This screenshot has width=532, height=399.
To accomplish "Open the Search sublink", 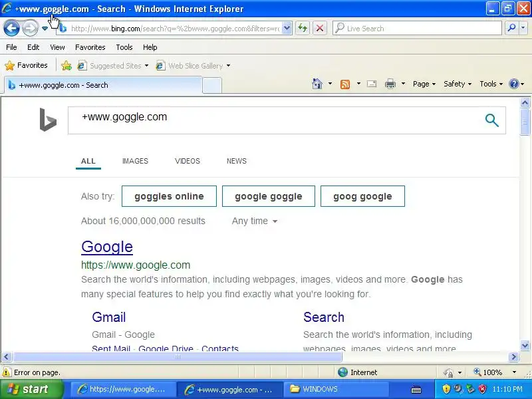I will click(x=324, y=317).
